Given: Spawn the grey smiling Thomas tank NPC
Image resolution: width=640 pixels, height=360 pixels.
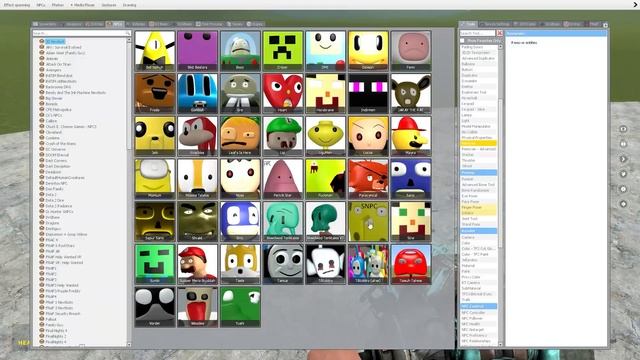Looking at the screenshot, I should pos(283,264).
